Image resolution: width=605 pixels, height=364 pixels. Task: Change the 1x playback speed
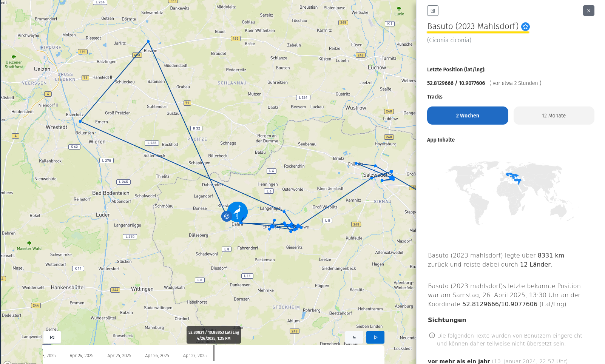coord(354,337)
